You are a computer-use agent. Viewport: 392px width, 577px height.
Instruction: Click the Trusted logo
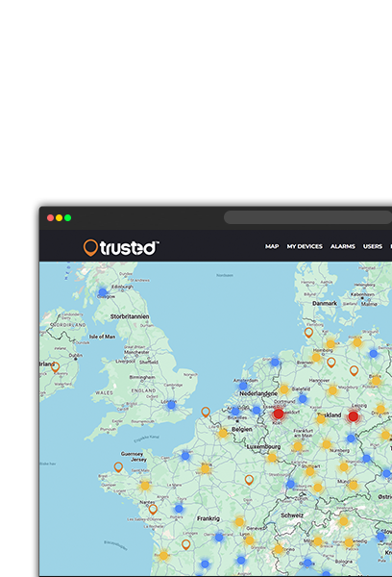pyautogui.click(x=121, y=247)
